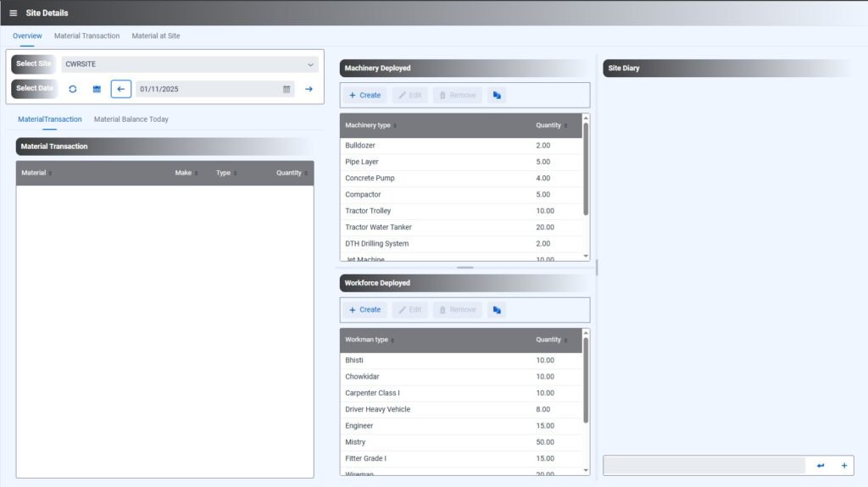Open the calendar picker inside the date field

(x=287, y=89)
